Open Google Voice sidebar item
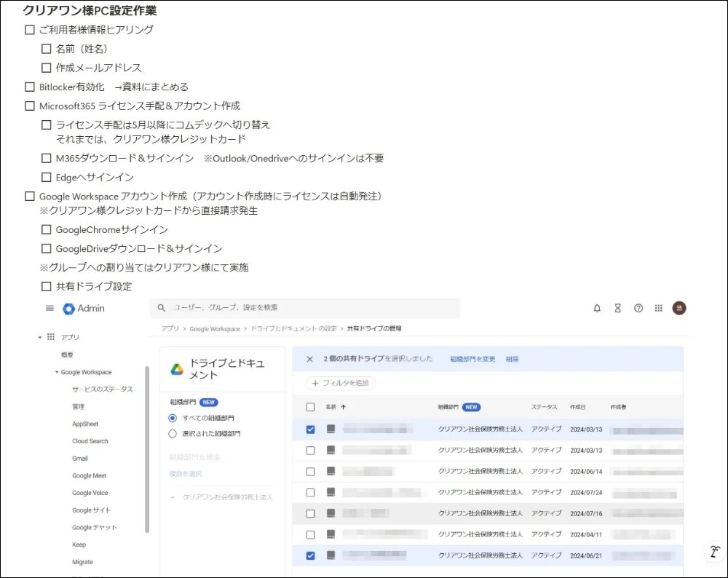 click(x=90, y=493)
